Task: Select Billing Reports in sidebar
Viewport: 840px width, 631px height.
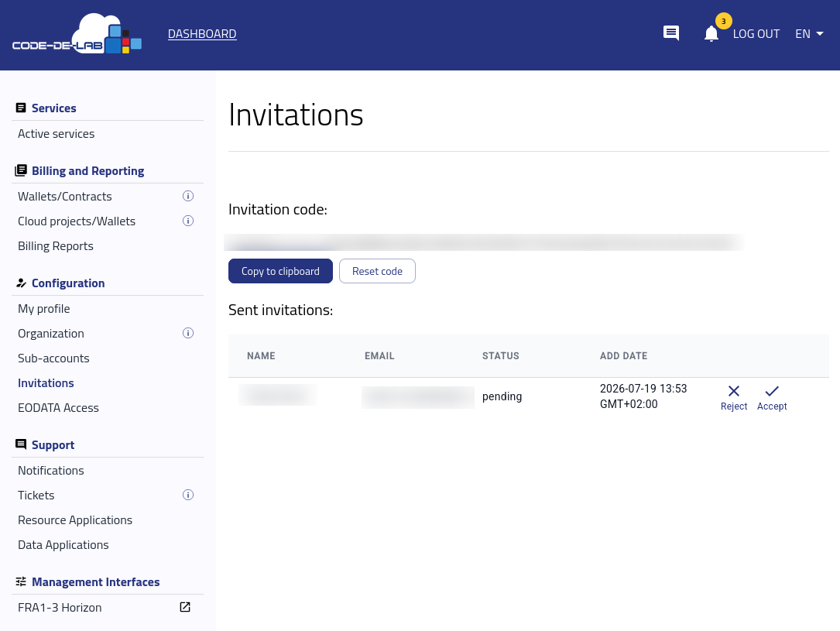Action: click(56, 246)
